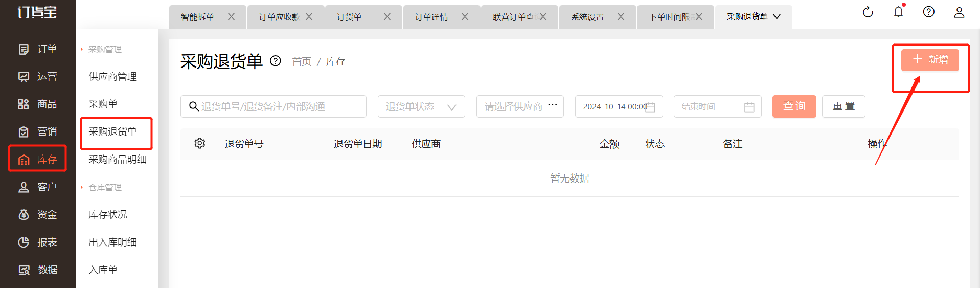The height and width of the screenshot is (288, 980).
Task: Open the user profile icon
Action: pos(959,12)
